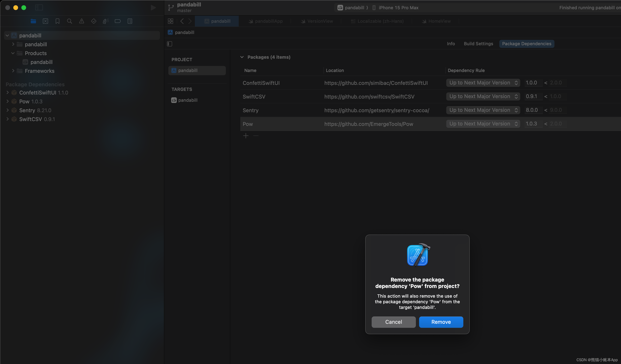
Task: Expand Sentry package in navigator
Action: tap(7, 110)
